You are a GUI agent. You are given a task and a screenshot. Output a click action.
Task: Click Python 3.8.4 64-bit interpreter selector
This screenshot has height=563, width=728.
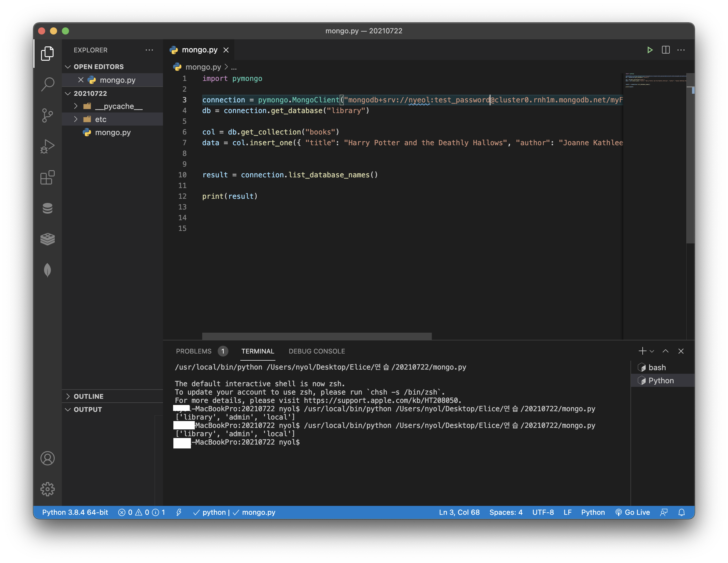click(x=75, y=512)
